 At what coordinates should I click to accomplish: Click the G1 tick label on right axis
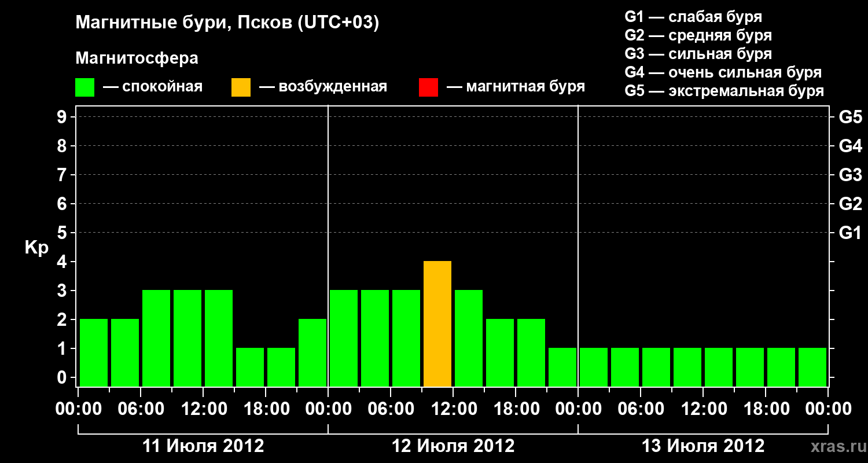850,233
